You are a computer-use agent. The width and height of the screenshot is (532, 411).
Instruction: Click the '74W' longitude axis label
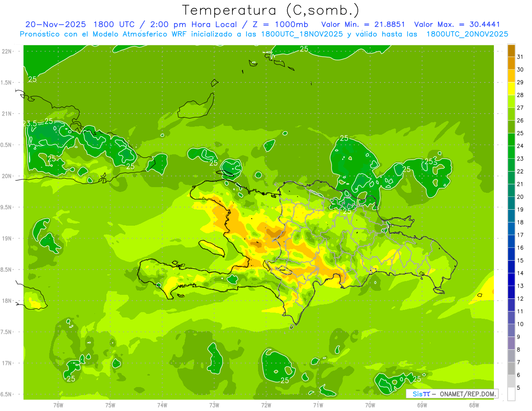[162, 405]
